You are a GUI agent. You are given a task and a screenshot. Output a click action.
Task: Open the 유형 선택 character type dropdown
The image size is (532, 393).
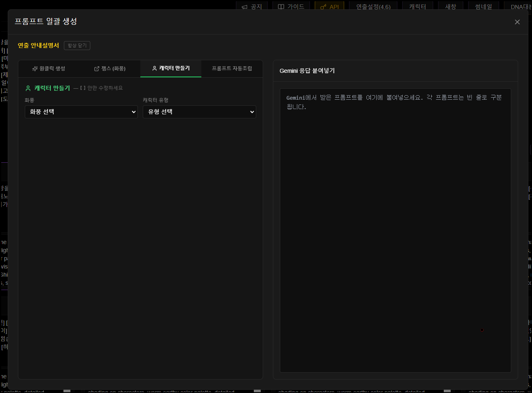click(x=199, y=112)
